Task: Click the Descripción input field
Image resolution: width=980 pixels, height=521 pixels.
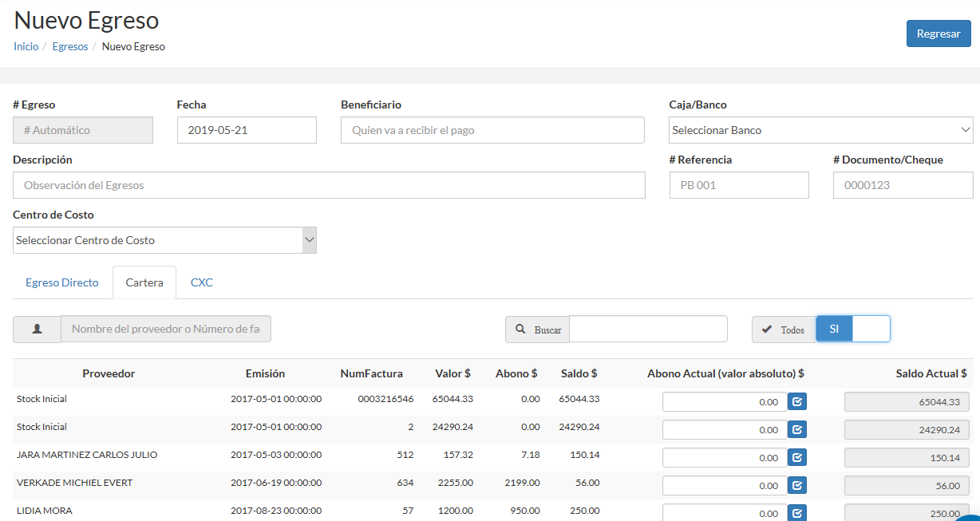Action: (329, 185)
